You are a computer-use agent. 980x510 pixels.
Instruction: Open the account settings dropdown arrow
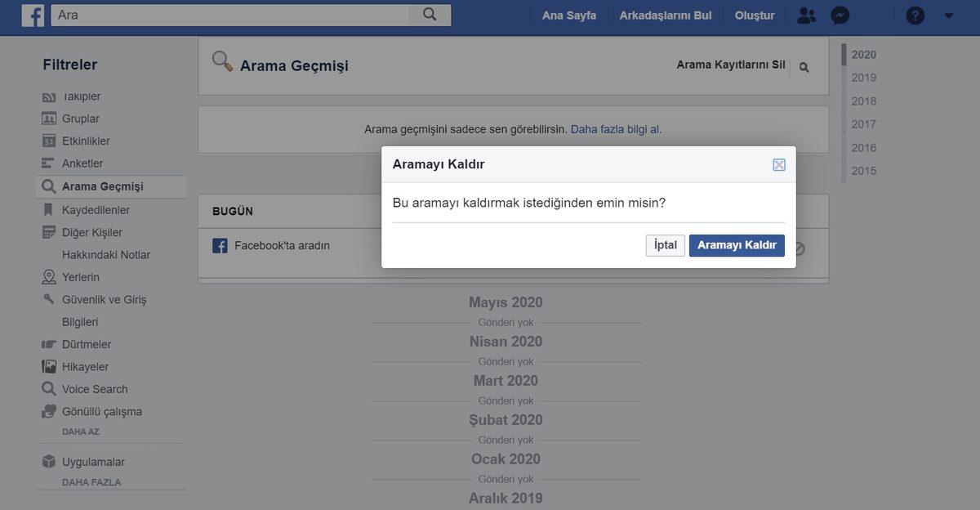click(947, 15)
